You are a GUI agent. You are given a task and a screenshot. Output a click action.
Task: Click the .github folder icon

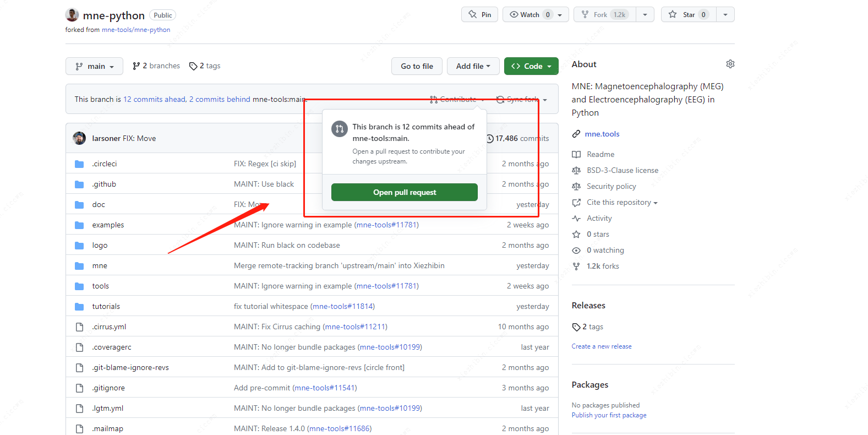79,184
